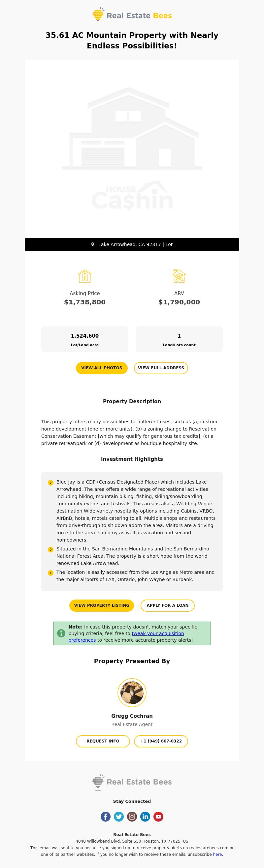Call the +1 (949) 667-0322 phone button
This screenshot has height=868, width=264.
click(x=161, y=741)
